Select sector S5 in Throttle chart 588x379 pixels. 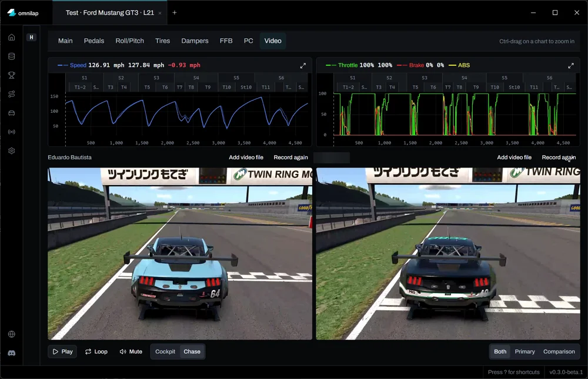click(505, 78)
